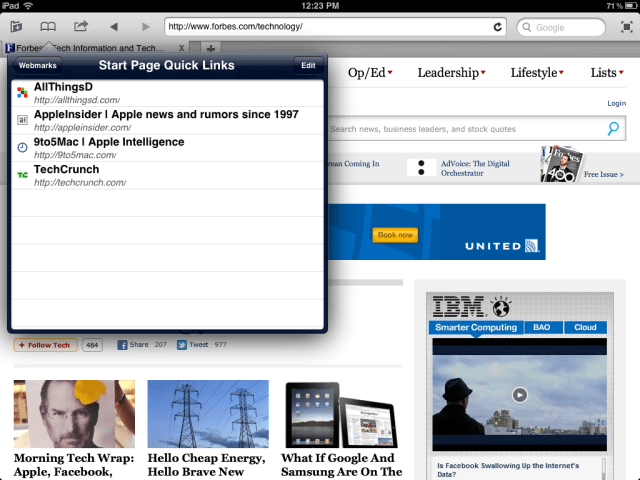Tap the Google search field
The height and width of the screenshot is (480, 640).
tap(565, 27)
